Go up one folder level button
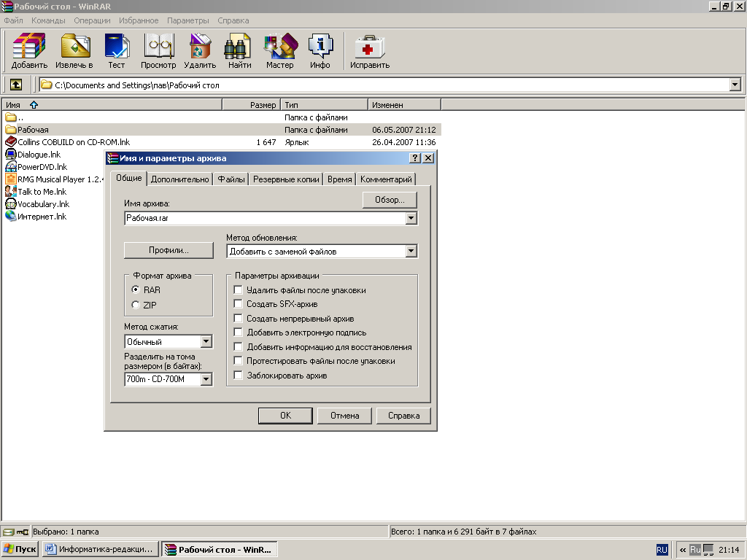The width and height of the screenshot is (747, 560). coord(16,85)
